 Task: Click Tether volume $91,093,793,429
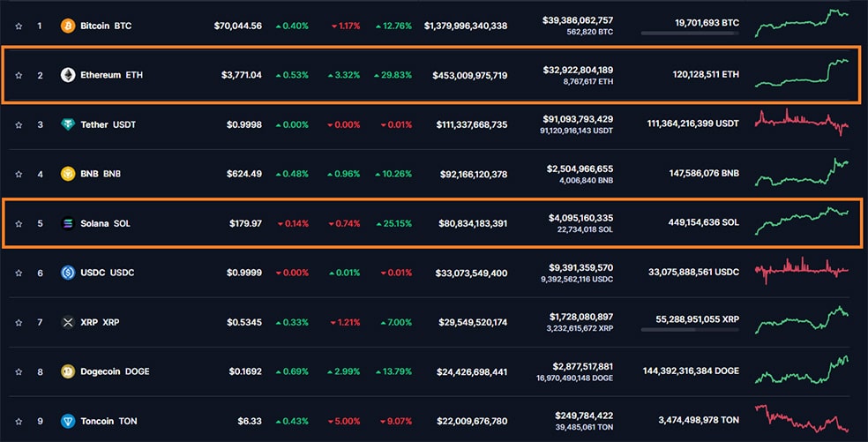(578, 119)
